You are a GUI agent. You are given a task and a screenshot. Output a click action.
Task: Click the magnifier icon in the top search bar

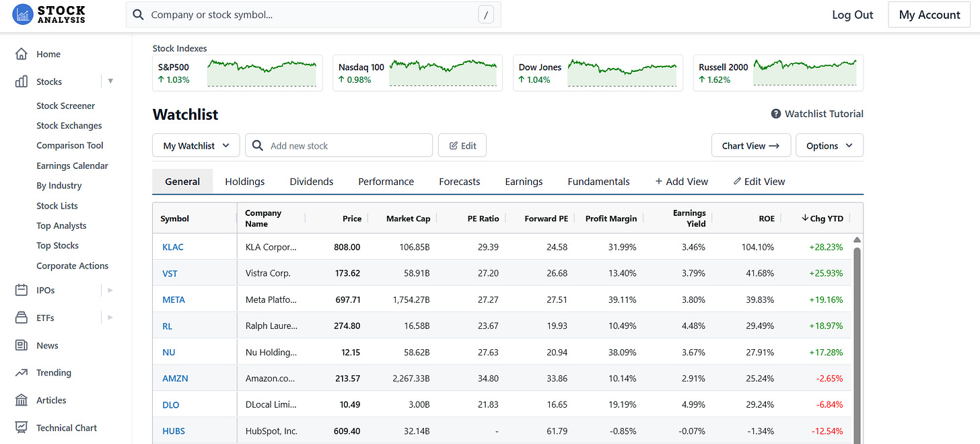coord(138,14)
